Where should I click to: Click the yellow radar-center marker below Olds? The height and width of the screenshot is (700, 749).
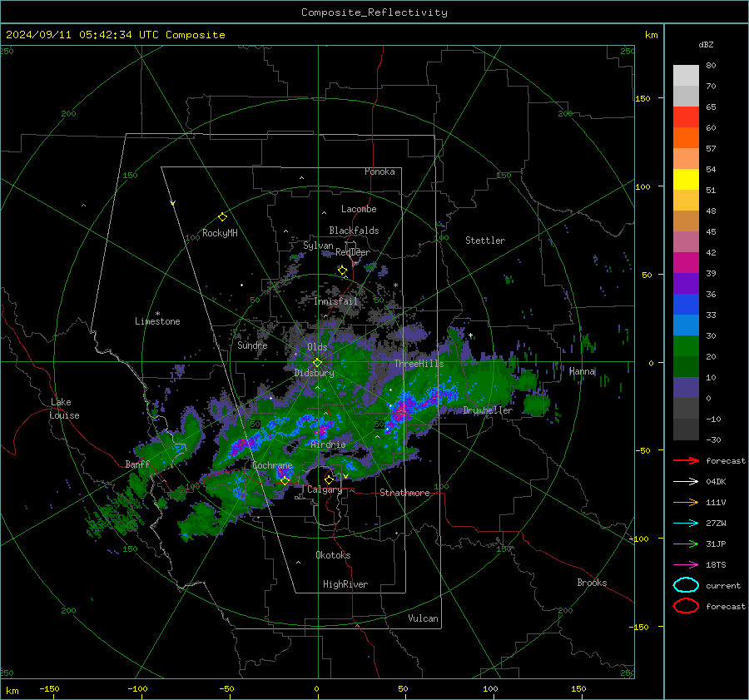click(x=317, y=363)
